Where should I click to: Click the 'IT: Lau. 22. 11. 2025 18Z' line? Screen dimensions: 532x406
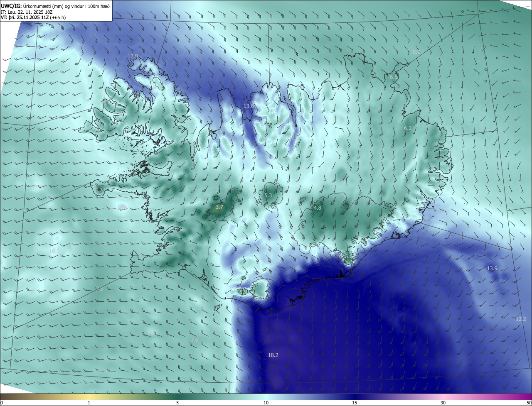pos(27,12)
